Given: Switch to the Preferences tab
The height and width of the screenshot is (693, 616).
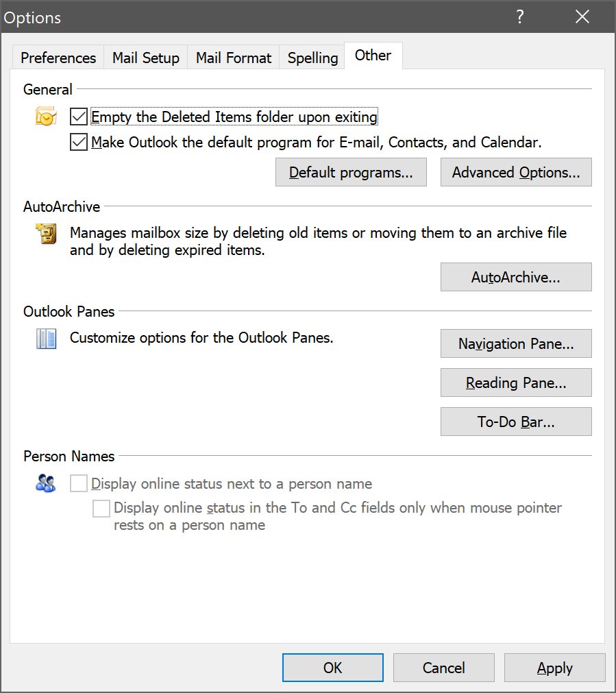Looking at the screenshot, I should 58,58.
